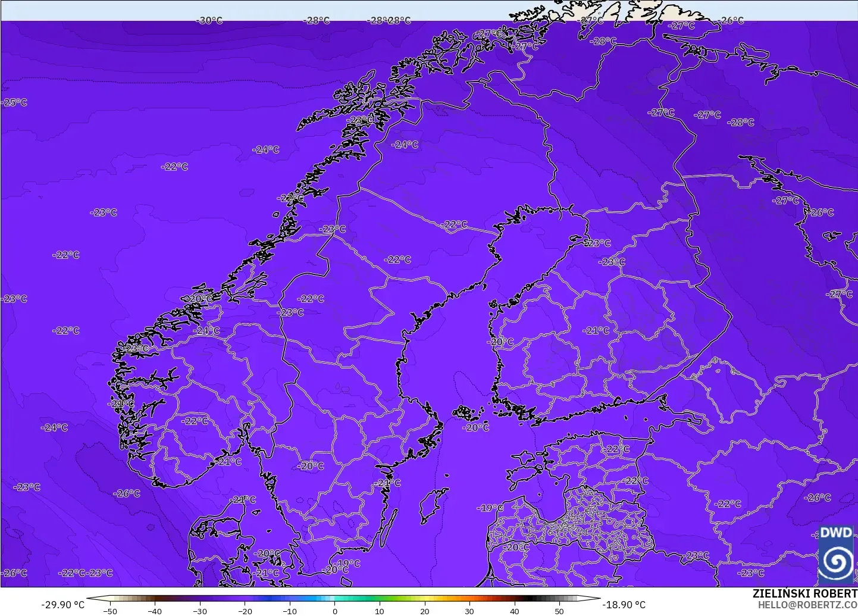Click the -20°C label below the Åland islands
Viewport: 858px width, 616px height.
coord(475,427)
